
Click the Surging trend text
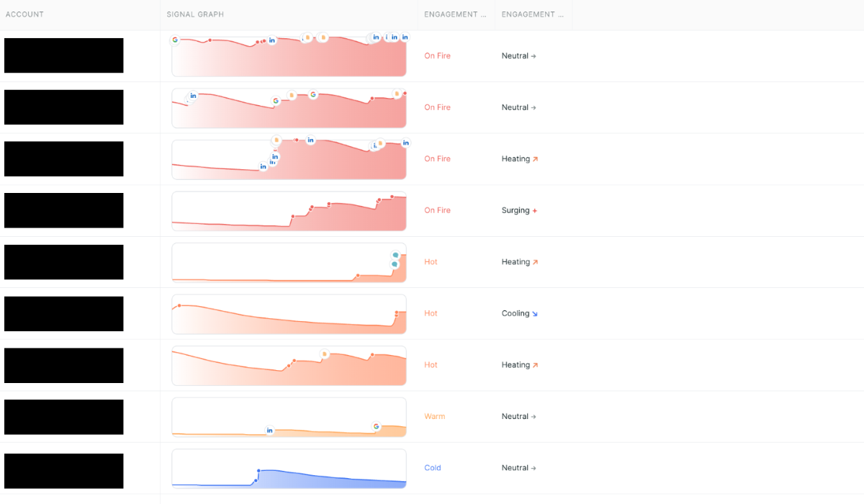click(516, 210)
